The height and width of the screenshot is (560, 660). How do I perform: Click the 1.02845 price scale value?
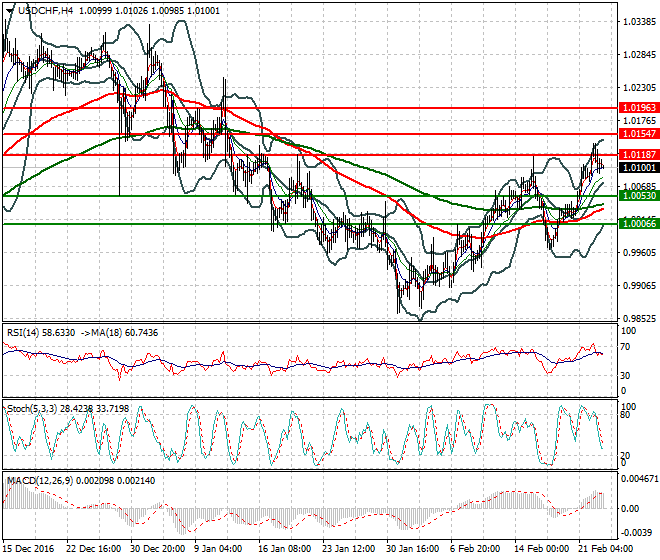[639, 54]
